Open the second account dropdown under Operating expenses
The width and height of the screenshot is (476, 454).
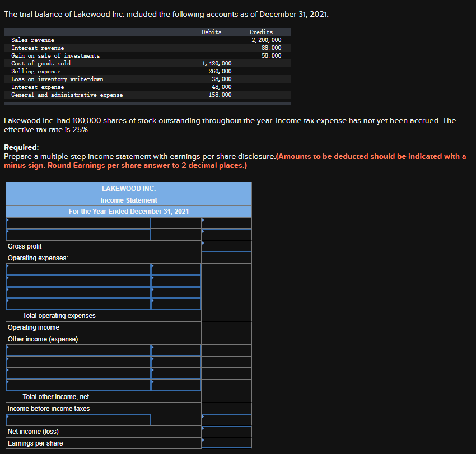[78, 281]
